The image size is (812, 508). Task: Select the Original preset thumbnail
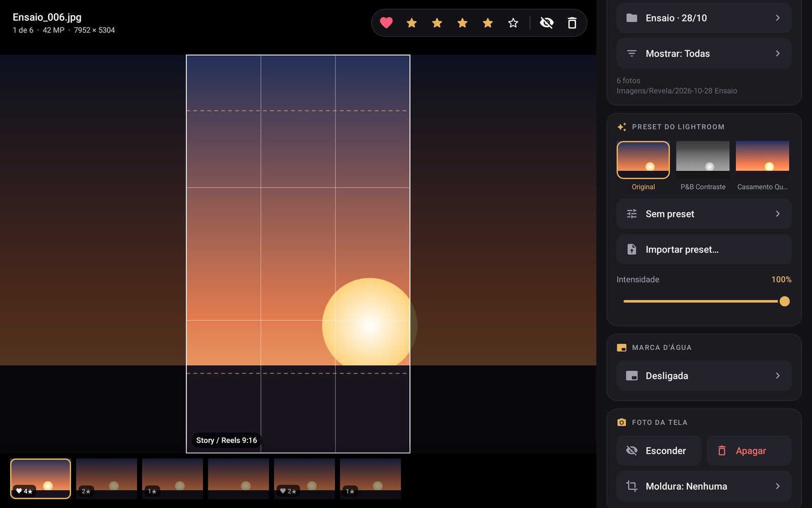643,160
